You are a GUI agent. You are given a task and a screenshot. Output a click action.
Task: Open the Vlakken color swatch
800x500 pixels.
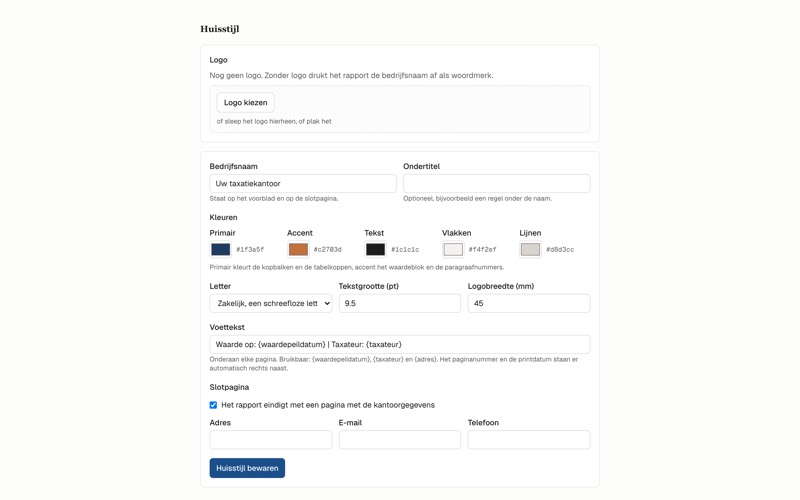point(453,249)
